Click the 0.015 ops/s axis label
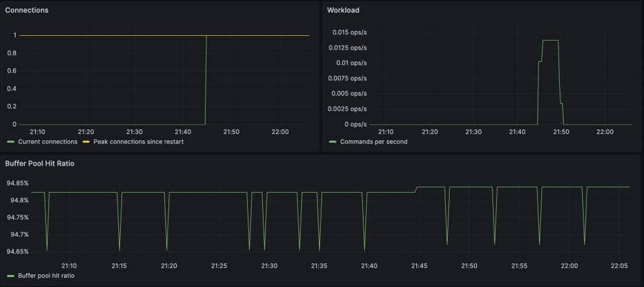 click(350, 32)
